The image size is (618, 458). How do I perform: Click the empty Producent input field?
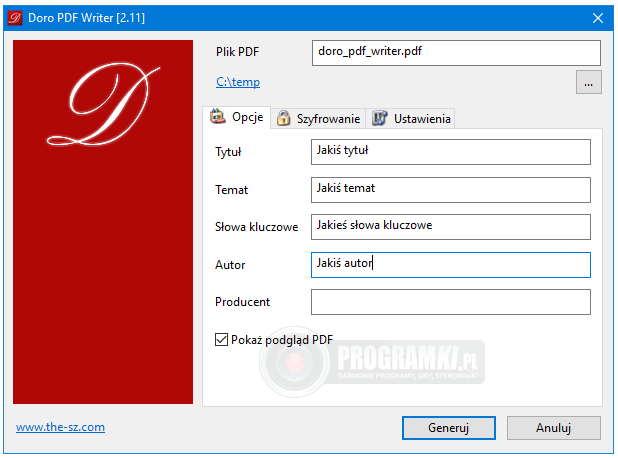450,302
